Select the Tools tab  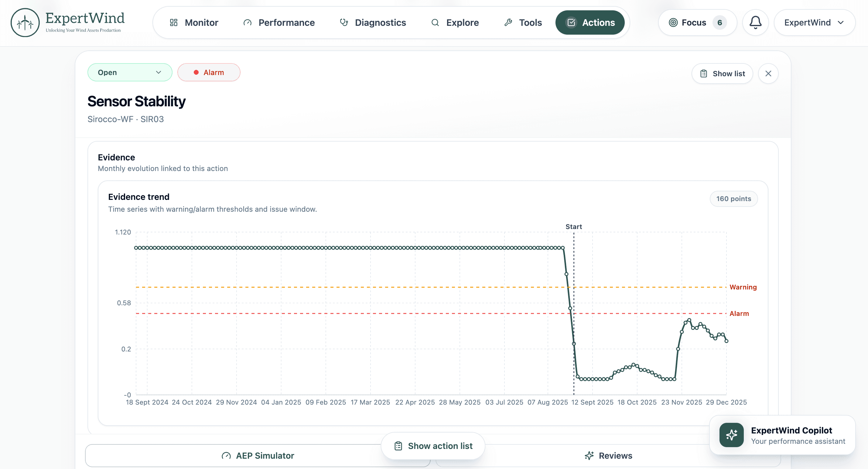tap(523, 22)
